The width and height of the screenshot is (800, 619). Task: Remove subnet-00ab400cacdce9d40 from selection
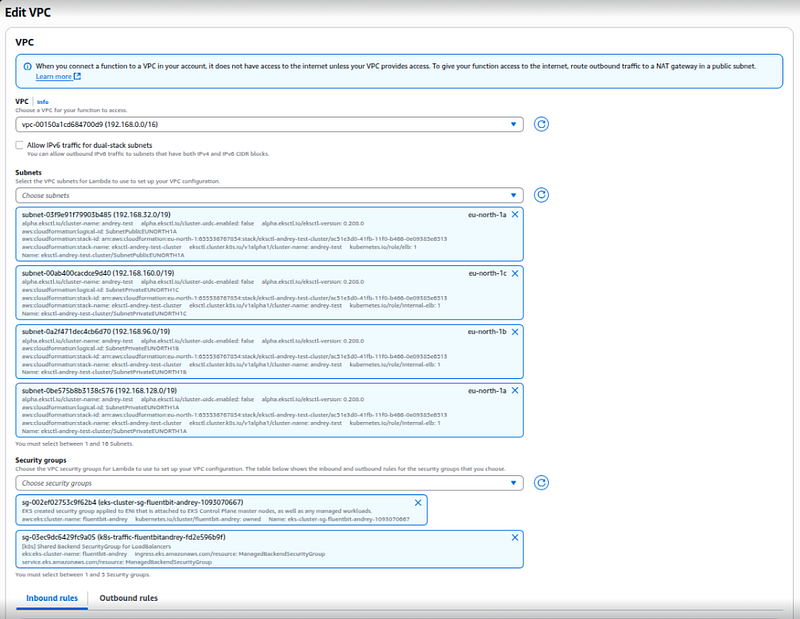click(x=515, y=274)
